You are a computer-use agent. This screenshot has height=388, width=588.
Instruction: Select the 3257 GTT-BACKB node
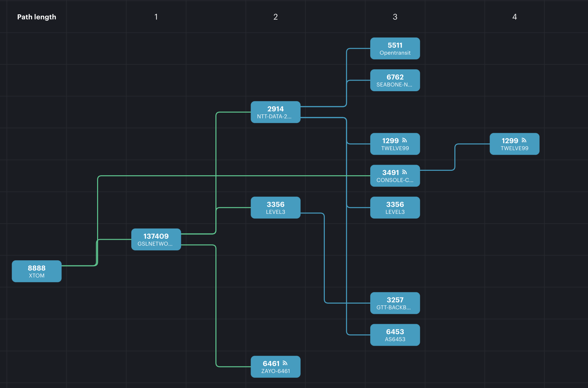tap(395, 303)
